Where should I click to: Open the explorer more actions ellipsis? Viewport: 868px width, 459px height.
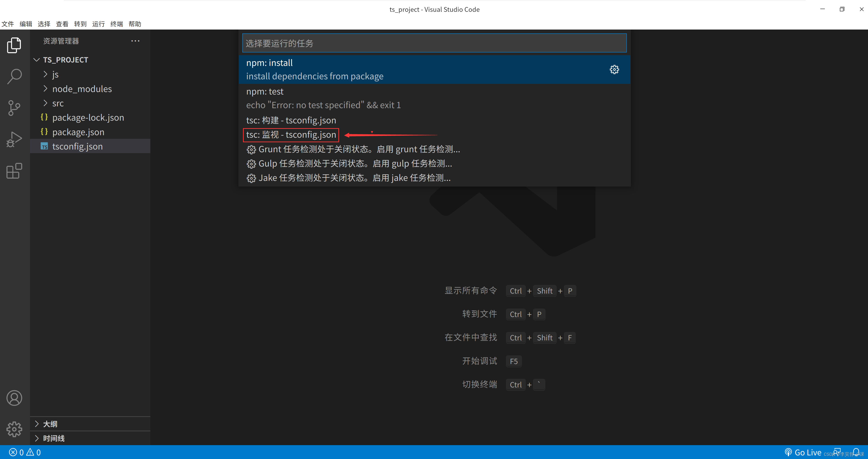(x=135, y=41)
